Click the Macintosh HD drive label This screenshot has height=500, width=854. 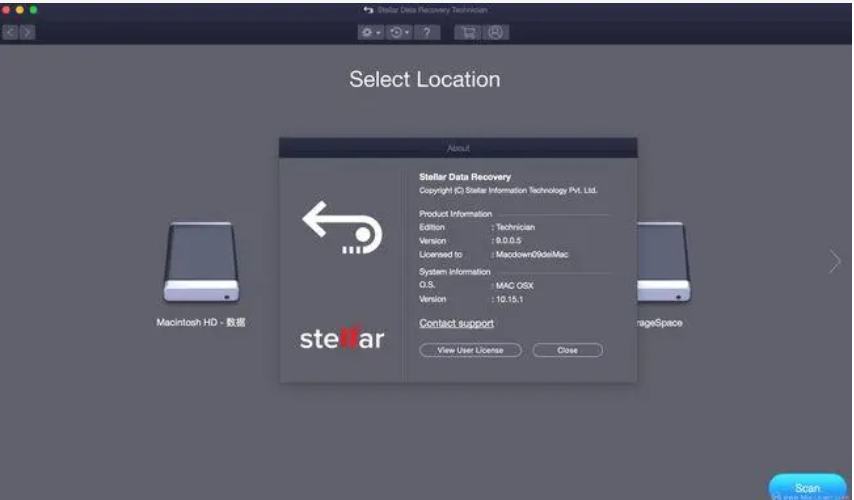[x=200, y=322]
